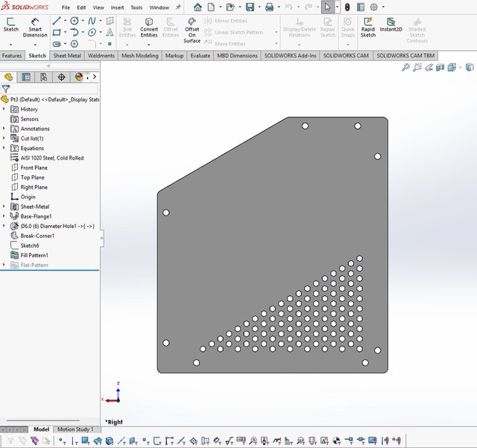Collapse the feature manager panel handle

point(101,239)
